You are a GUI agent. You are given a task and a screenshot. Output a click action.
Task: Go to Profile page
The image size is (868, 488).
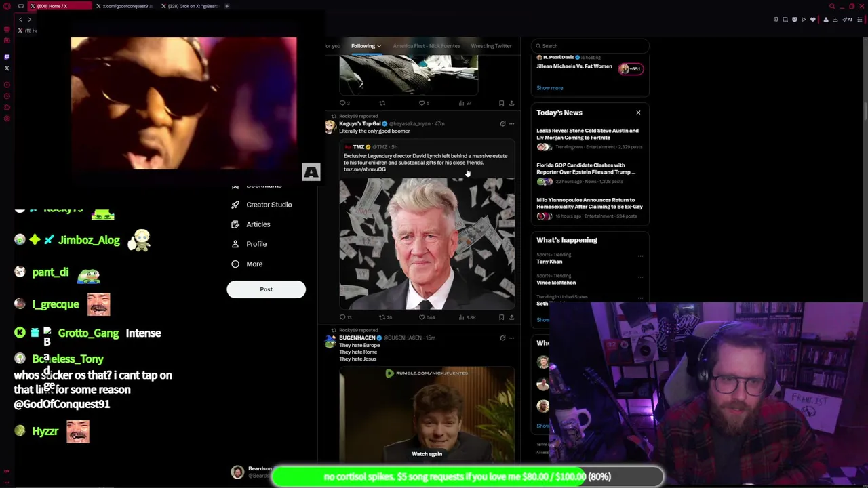(249, 244)
